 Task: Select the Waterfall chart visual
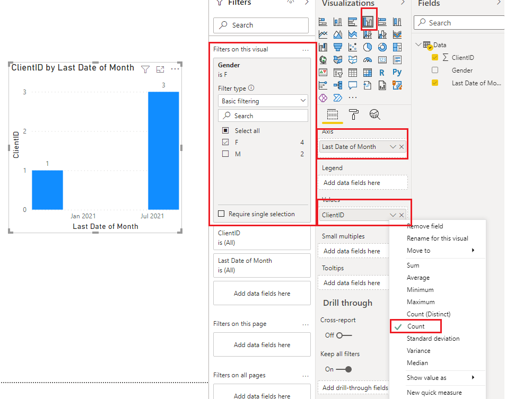click(x=323, y=47)
